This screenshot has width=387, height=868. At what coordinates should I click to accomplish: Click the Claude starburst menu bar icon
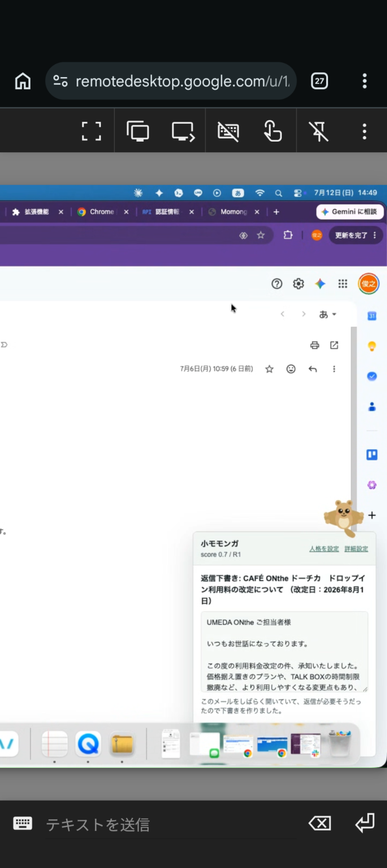(138, 193)
